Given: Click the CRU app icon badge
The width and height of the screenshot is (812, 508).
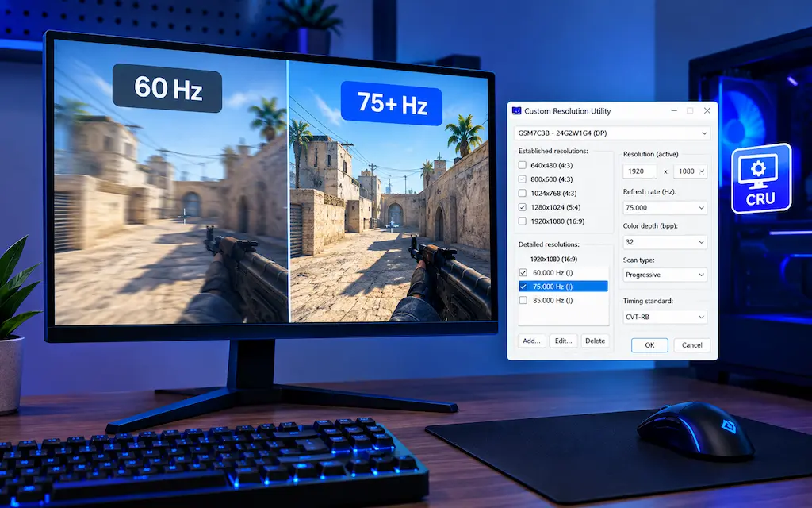Looking at the screenshot, I should click(761, 179).
